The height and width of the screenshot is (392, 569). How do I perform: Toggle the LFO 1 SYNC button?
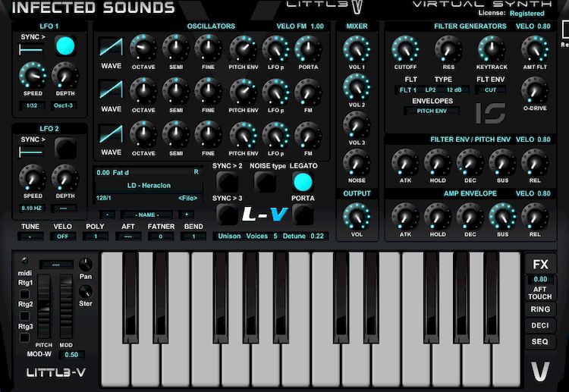65,46
